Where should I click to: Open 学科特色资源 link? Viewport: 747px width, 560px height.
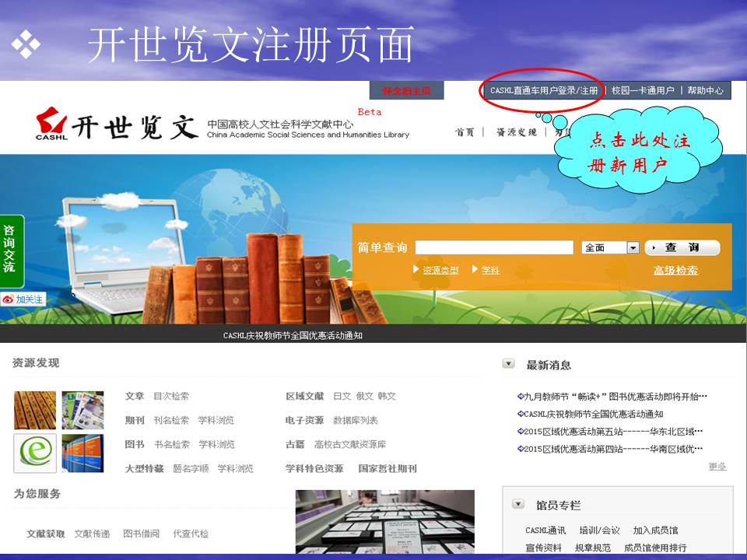coord(314,468)
